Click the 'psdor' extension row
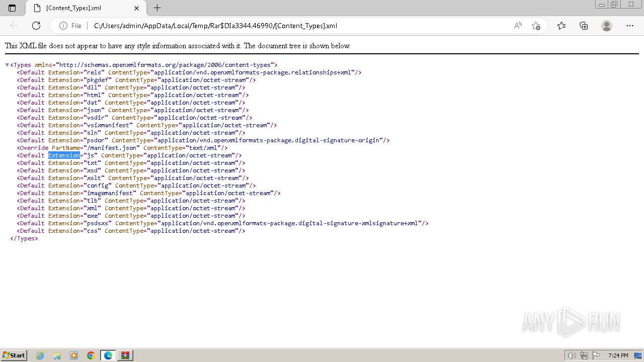The image size is (644, 362). click(x=203, y=140)
